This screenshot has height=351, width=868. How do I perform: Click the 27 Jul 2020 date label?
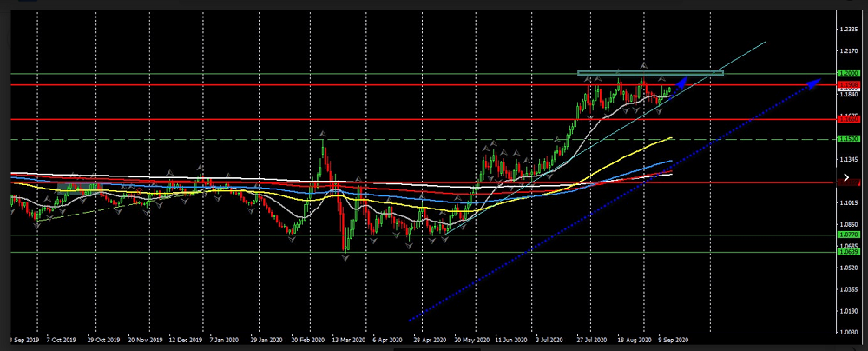pyautogui.click(x=590, y=341)
